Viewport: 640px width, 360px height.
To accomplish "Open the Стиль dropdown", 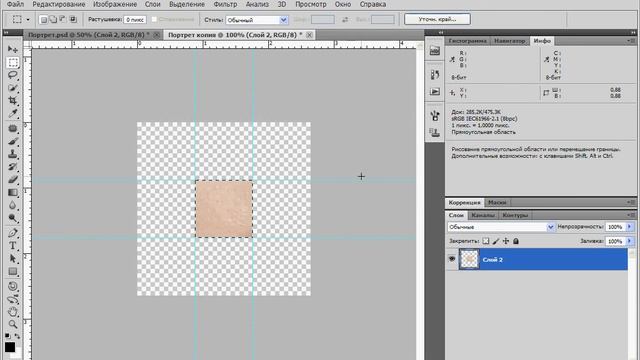I will (257, 20).
